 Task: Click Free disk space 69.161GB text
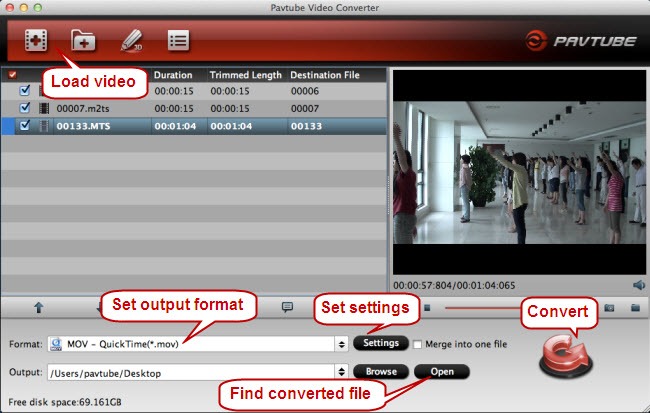[x=65, y=402]
